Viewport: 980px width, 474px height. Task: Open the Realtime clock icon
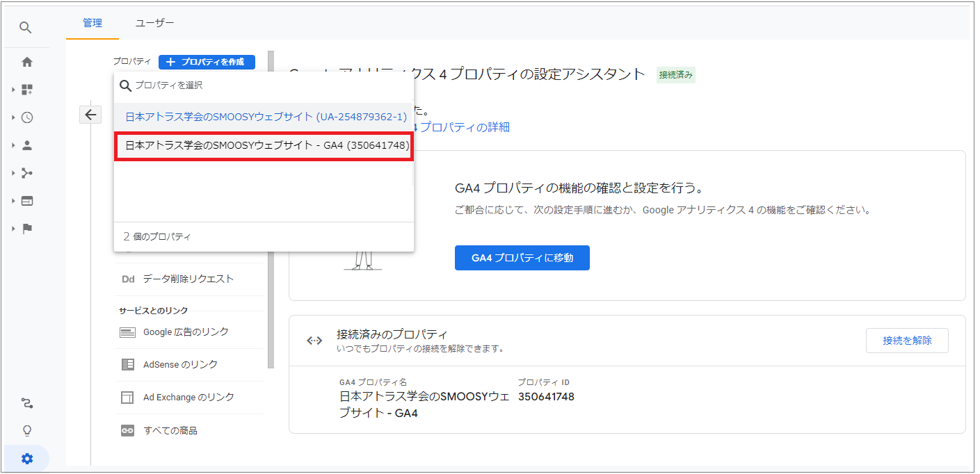click(27, 117)
